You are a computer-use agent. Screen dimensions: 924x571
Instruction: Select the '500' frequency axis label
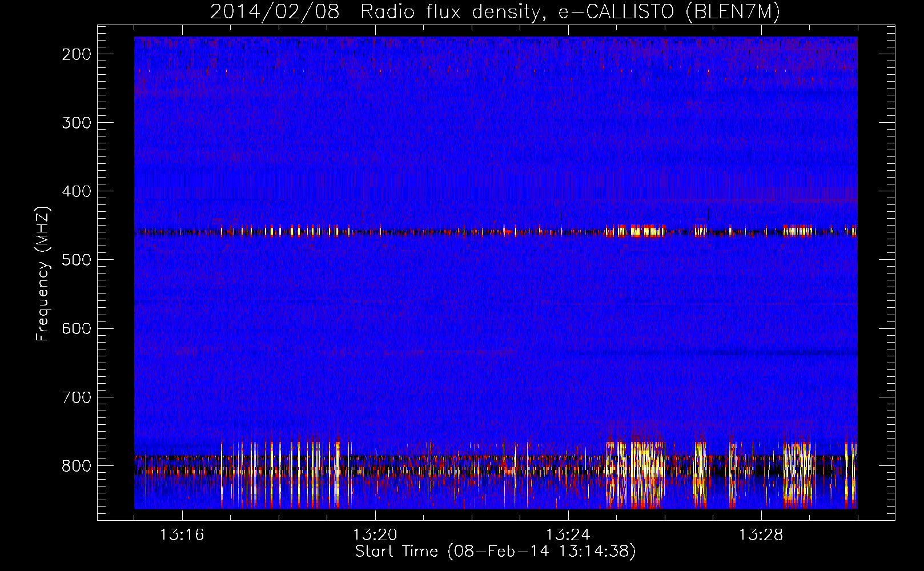point(77,260)
